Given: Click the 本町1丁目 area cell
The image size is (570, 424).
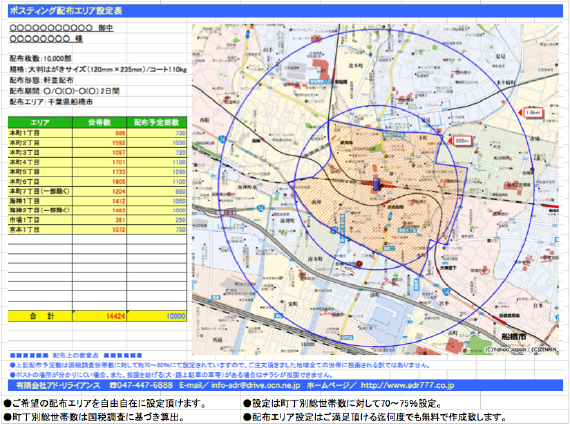Looking at the screenshot, I should [x=40, y=133].
